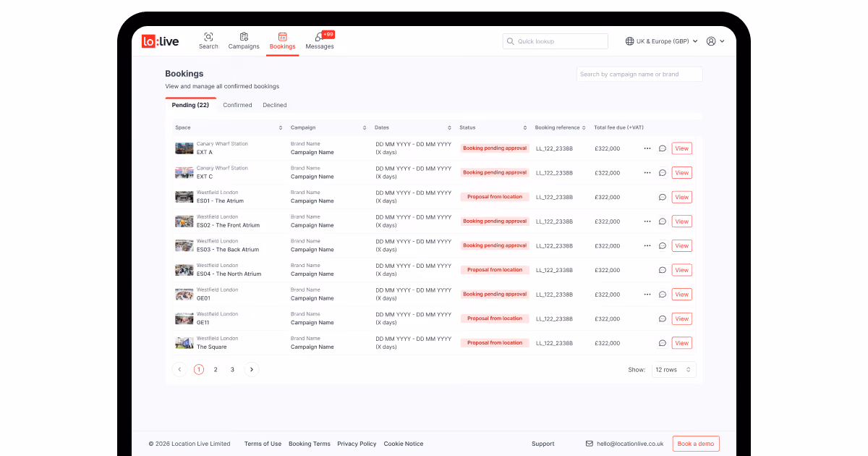Select page 1 in pagination

(199, 369)
